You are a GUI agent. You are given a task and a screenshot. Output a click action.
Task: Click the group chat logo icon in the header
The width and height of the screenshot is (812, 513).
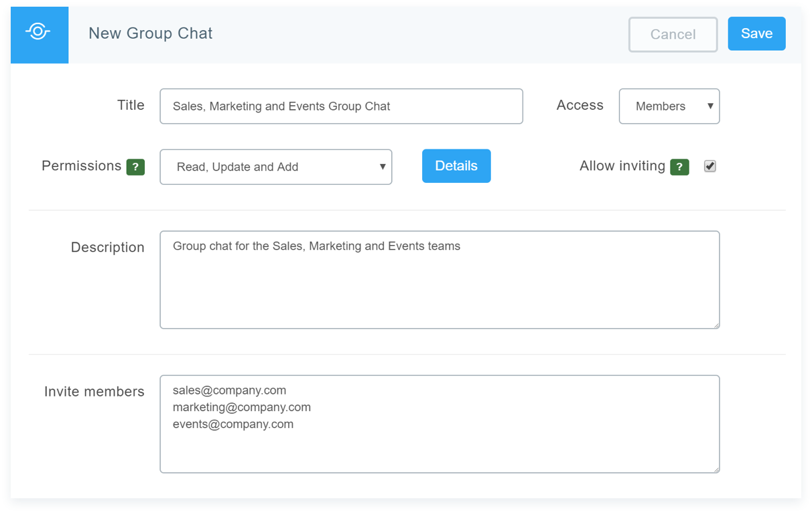(38, 32)
